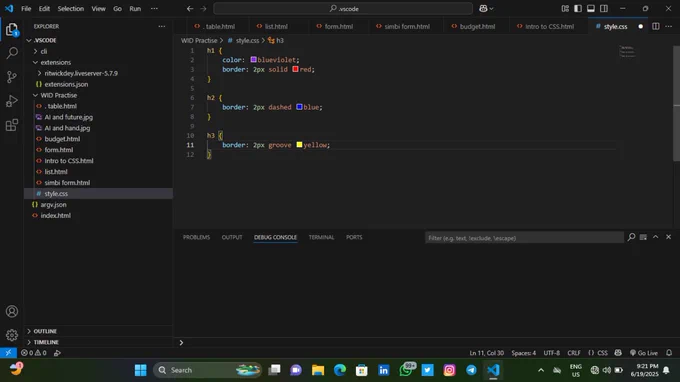
Task: Click the filter search icon in panel
Action: click(631, 237)
